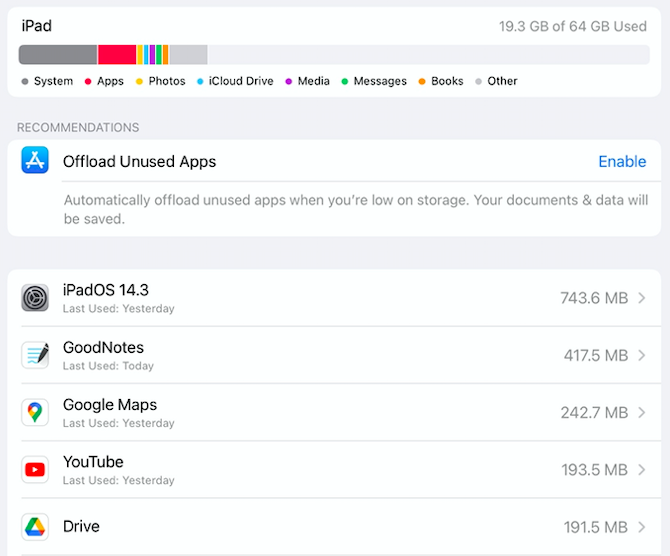Expand the YouTube row chevron
This screenshot has height=556, width=670.
(641, 470)
